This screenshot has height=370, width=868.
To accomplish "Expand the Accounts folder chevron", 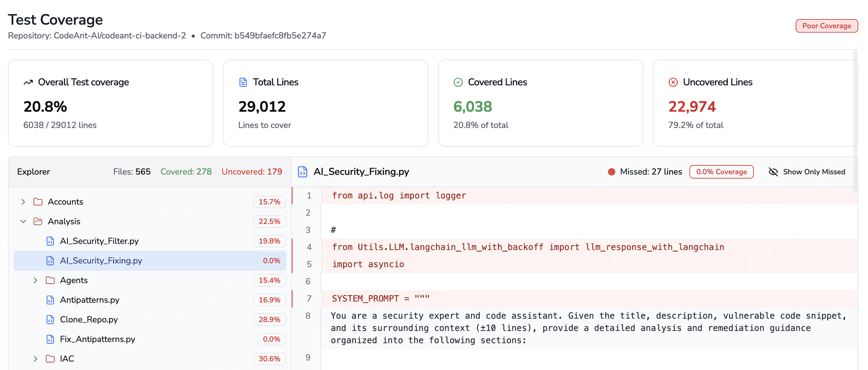I will click(23, 202).
